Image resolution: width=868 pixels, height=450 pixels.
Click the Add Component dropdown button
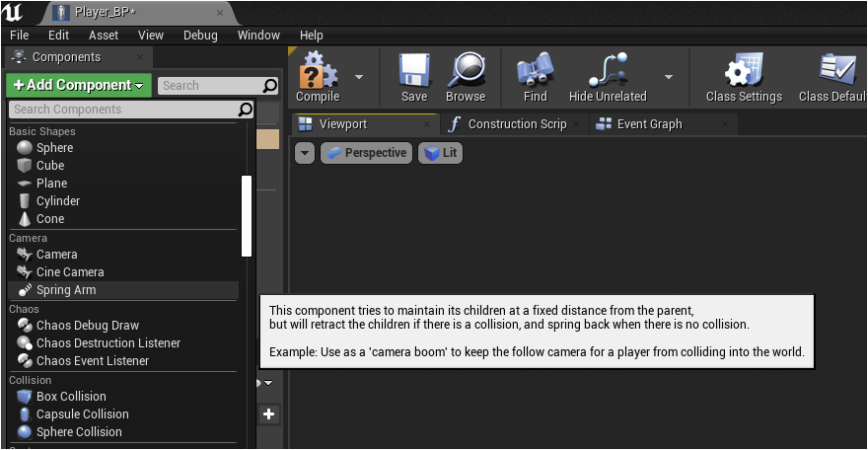coord(79,85)
